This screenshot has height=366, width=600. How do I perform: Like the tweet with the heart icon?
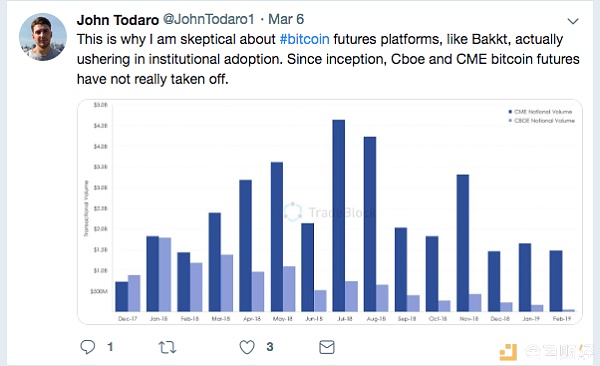pyautogui.click(x=247, y=347)
